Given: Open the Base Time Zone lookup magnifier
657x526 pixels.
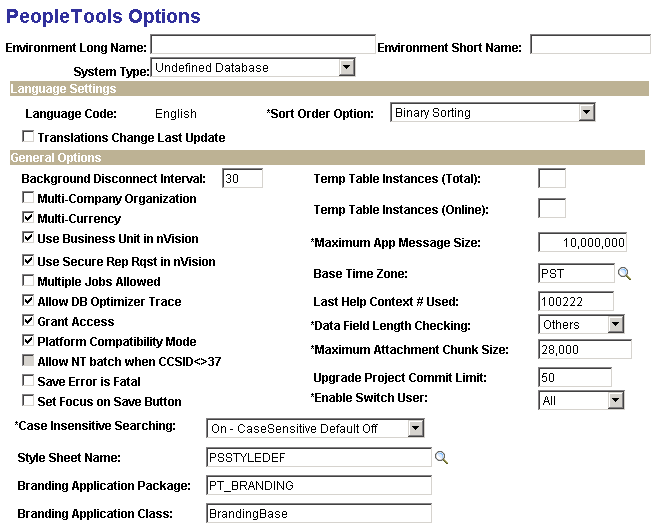Looking at the screenshot, I should point(624,274).
